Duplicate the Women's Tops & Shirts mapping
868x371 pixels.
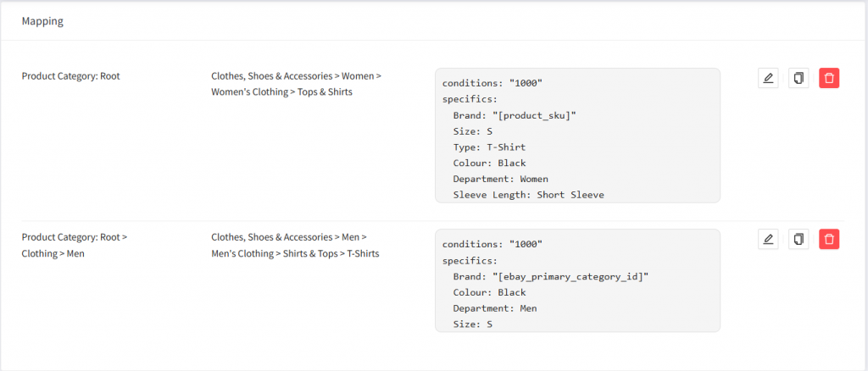tap(798, 79)
